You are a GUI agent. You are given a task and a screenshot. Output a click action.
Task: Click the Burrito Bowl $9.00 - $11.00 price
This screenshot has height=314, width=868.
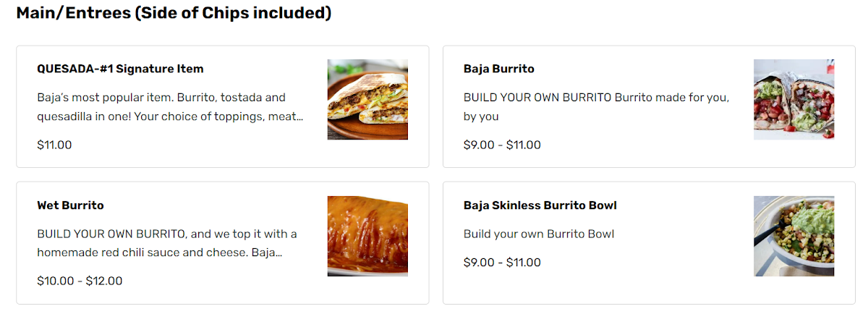coord(502,262)
